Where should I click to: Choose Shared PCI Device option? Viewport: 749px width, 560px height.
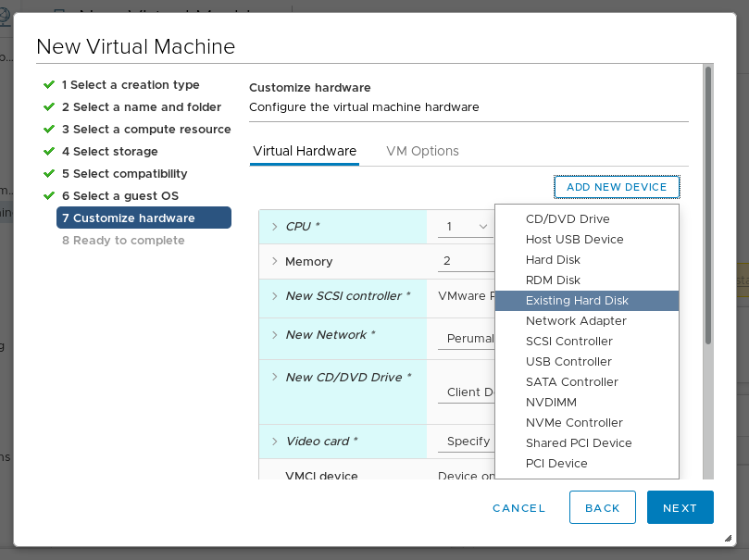(x=579, y=443)
